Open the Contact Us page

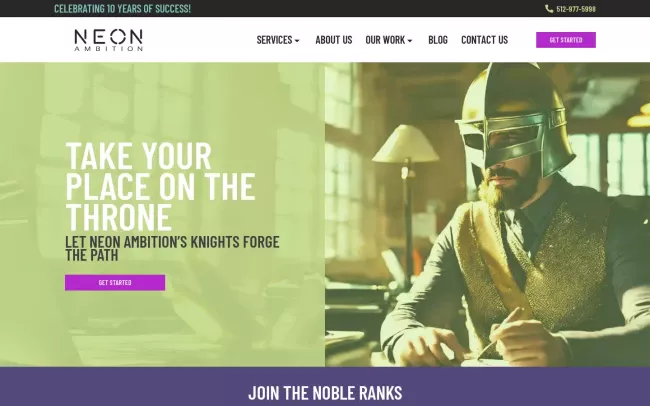[x=485, y=40]
